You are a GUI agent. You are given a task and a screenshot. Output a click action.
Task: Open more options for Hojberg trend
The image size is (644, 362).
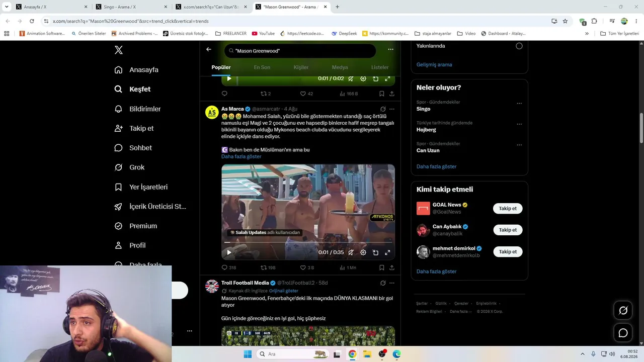[x=519, y=124]
